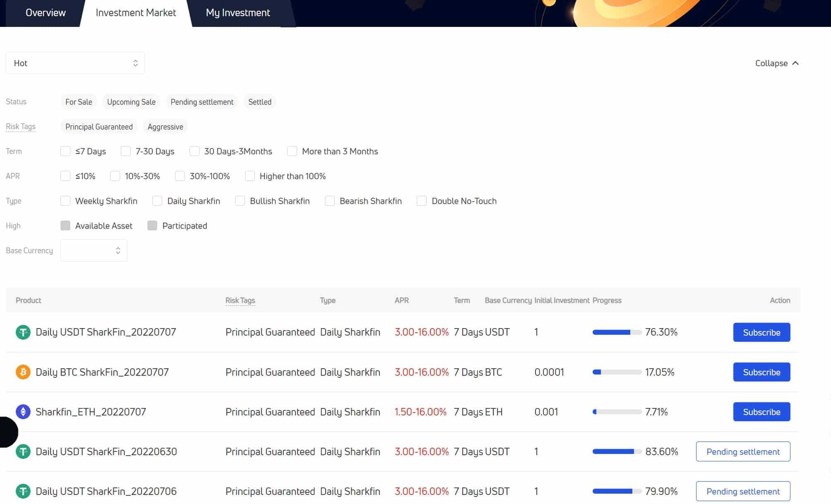Expand the Base Currency dropdown
The width and height of the screenshot is (831, 504).
tap(93, 250)
